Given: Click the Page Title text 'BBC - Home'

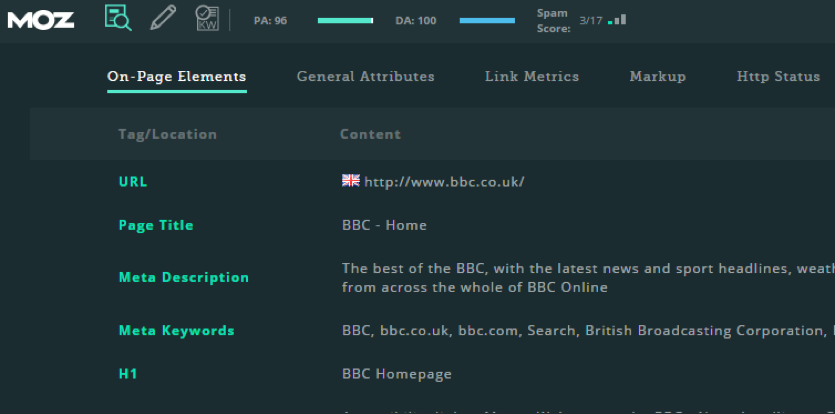Looking at the screenshot, I should (x=384, y=225).
